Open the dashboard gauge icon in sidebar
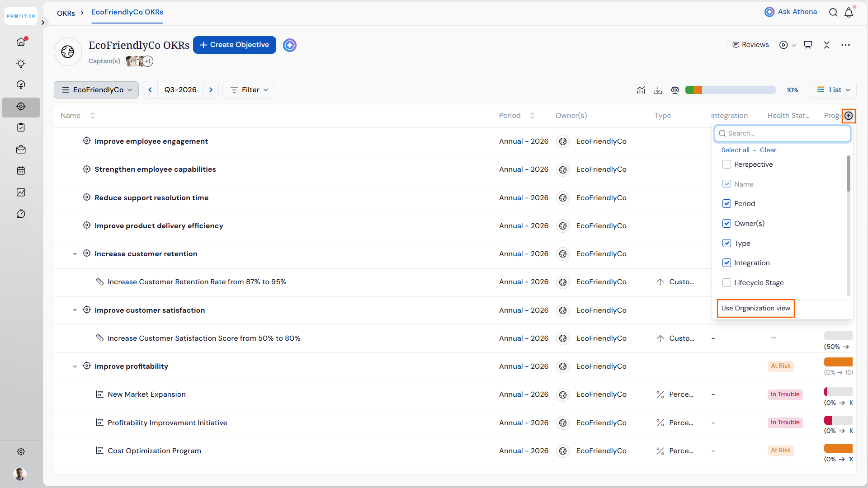The width and height of the screenshot is (868, 488). click(21, 85)
